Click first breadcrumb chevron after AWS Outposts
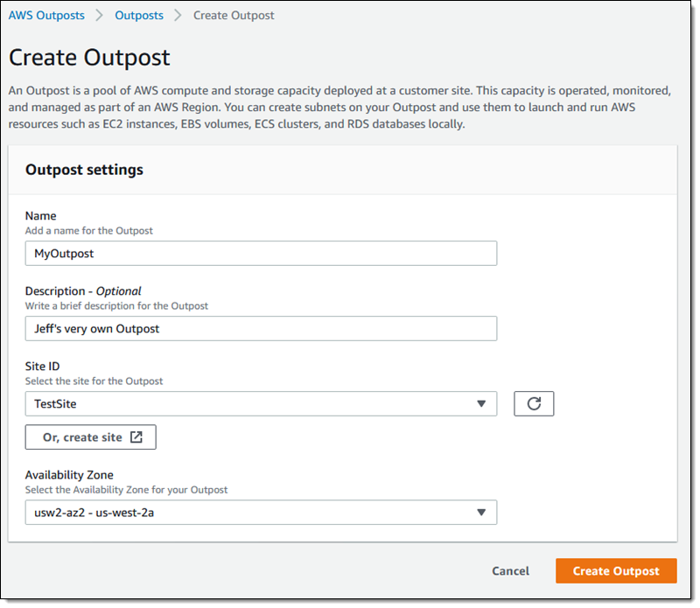700x608 pixels. point(99,16)
